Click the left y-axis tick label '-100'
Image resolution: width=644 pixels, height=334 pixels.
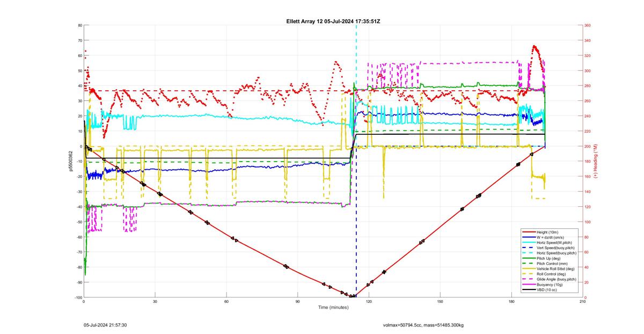[x=78, y=297]
